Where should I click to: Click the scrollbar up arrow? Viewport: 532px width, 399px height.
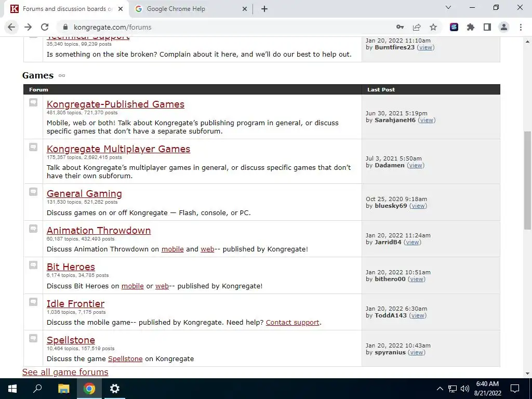(x=528, y=42)
